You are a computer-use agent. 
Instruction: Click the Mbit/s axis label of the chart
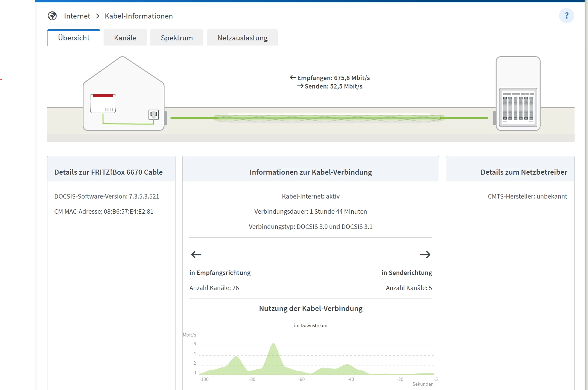tap(189, 335)
